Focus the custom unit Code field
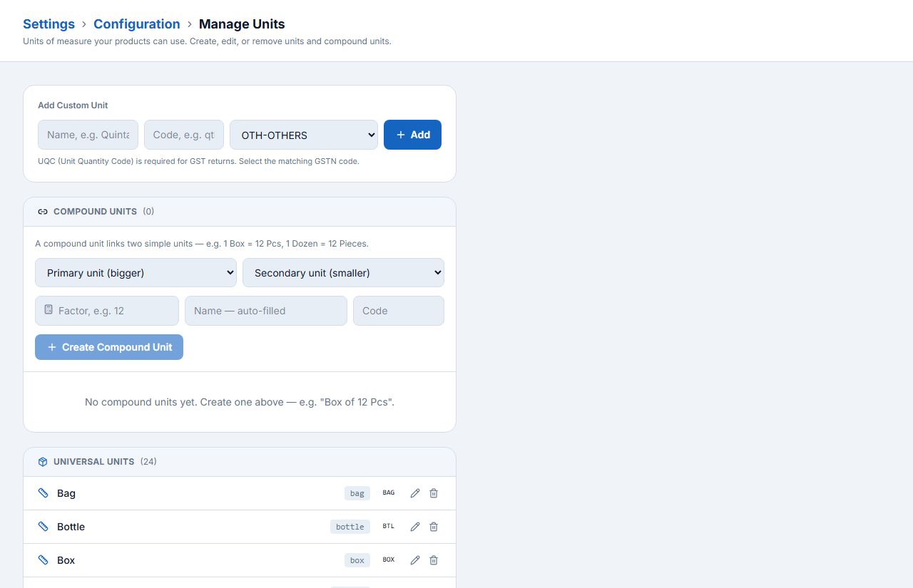Screen dimensions: 913x588 (184, 135)
